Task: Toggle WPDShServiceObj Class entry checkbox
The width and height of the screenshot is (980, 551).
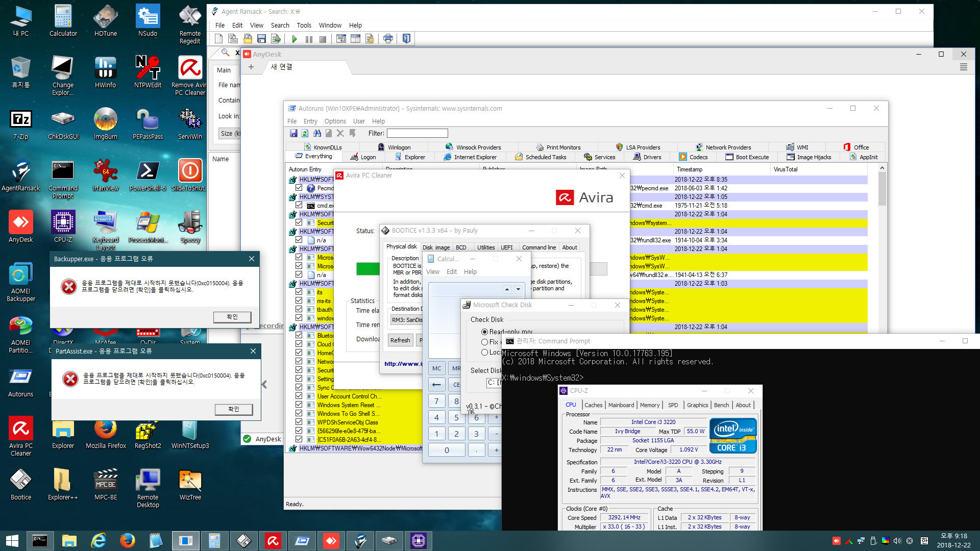Action: coord(299,422)
